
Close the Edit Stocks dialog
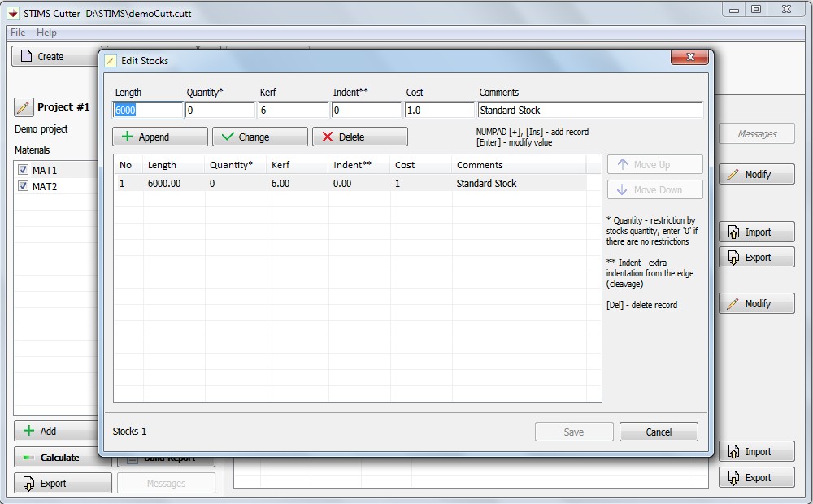point(689,57)
